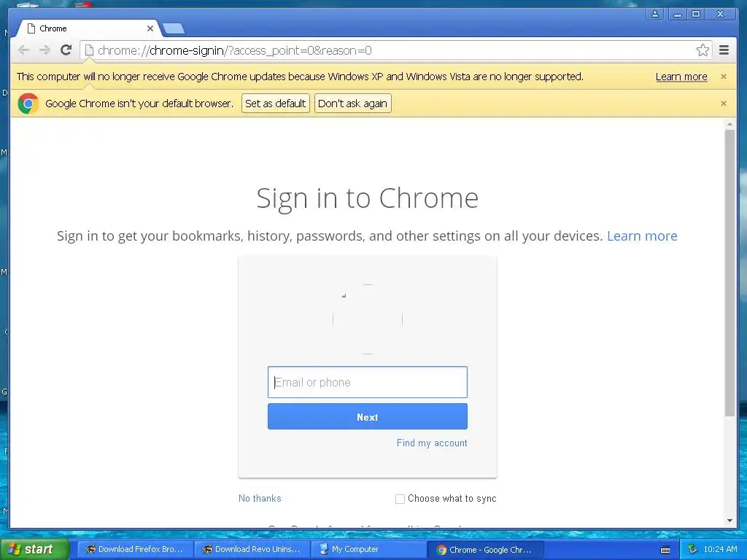Dismiss the Windows XP update warning bar
The image size is (747, 560).
click(x=723, y=76)
